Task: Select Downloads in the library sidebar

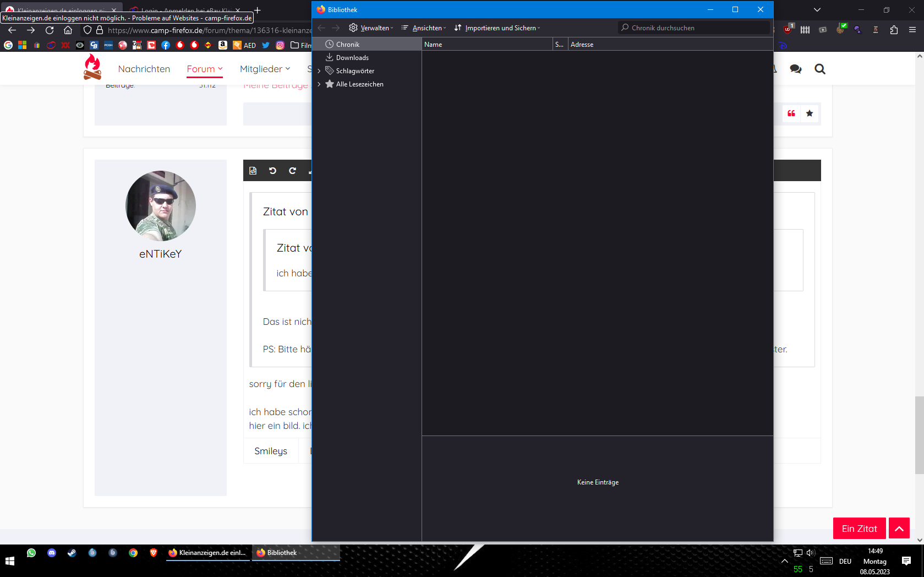Action: [x=367, y=58]
